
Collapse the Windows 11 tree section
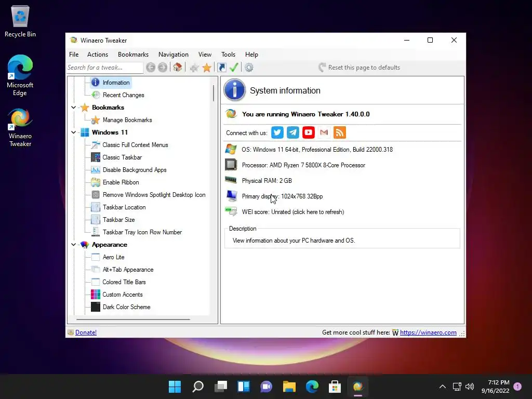(x=73, y=132)
